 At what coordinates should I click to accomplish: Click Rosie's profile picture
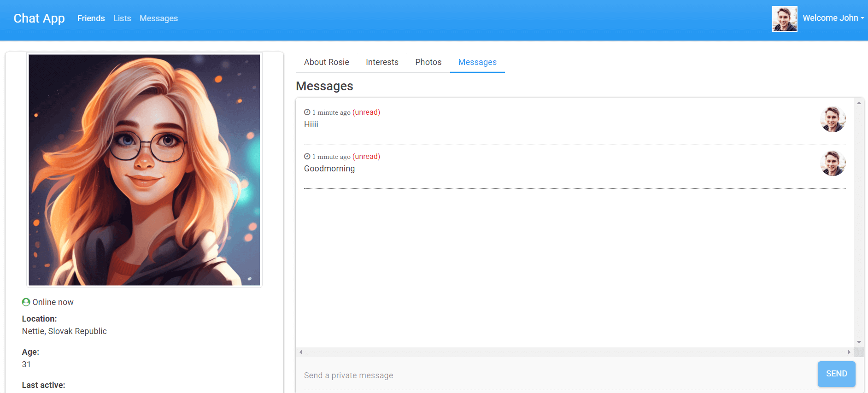(144, 170)
